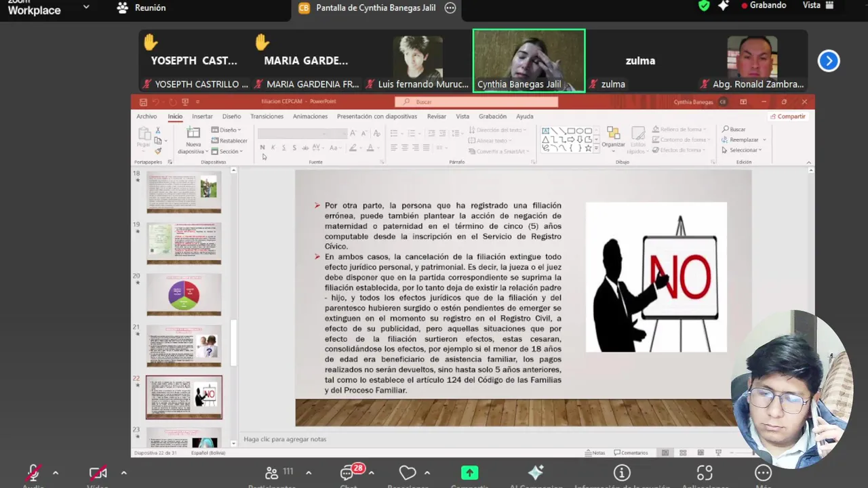This screenshot has width=868, height=488.
Task: Click the notes field 'Haga clic para agregar notas'
Action: 285,439
